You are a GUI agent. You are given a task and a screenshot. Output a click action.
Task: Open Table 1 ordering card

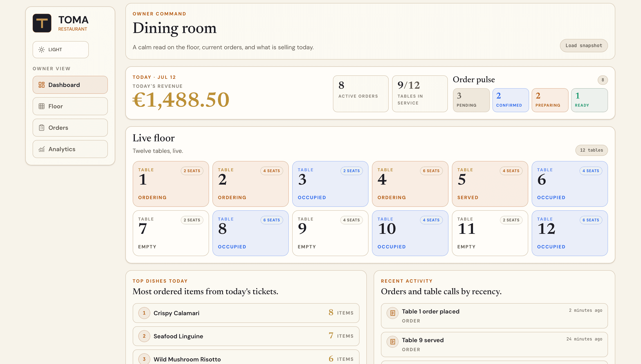pos(171,184)
